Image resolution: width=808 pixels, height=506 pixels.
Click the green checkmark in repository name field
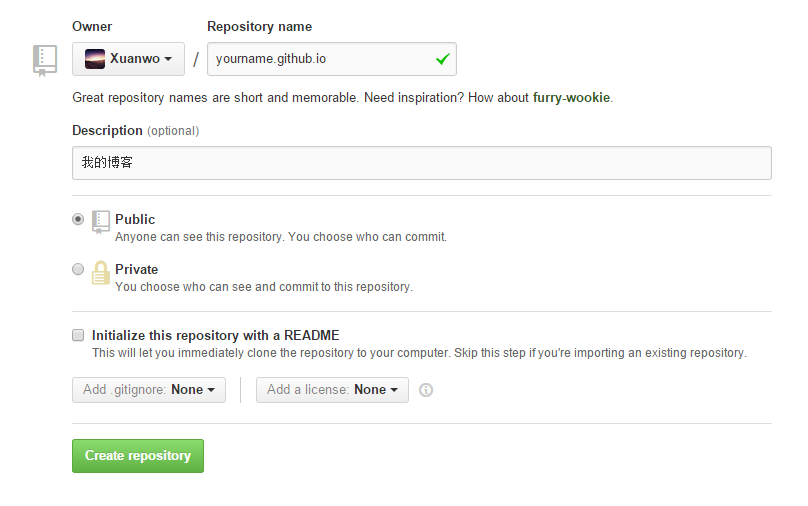[442, 59]
